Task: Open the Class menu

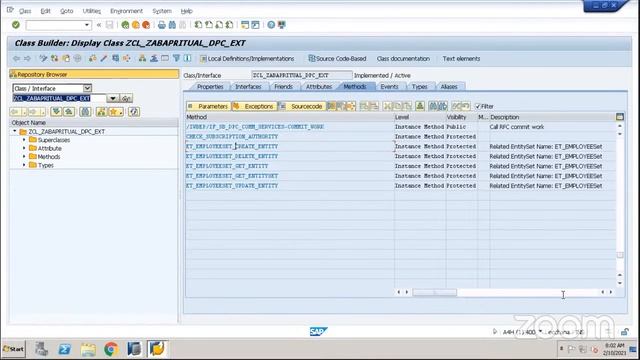Action: pyautogui.click(x=25, y=11)
